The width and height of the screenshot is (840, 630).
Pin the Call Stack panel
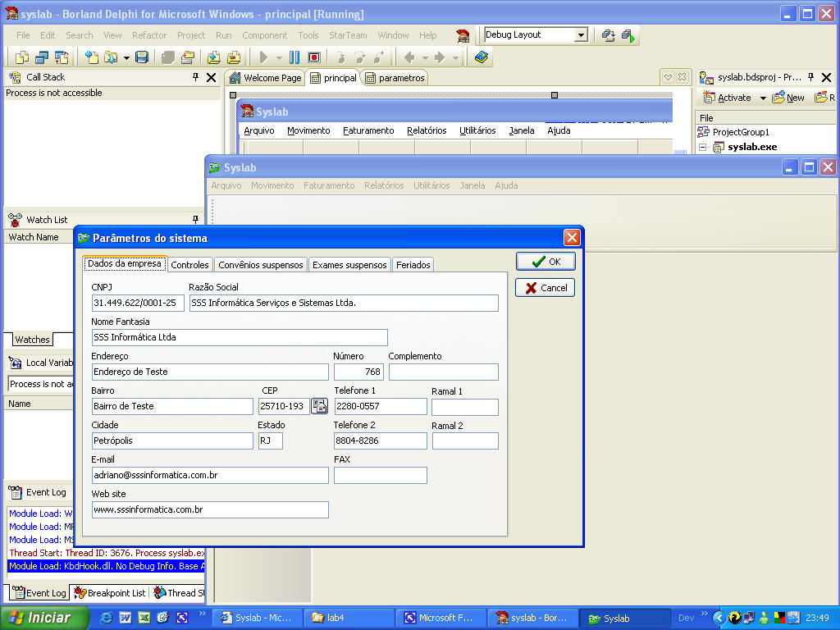195,77
